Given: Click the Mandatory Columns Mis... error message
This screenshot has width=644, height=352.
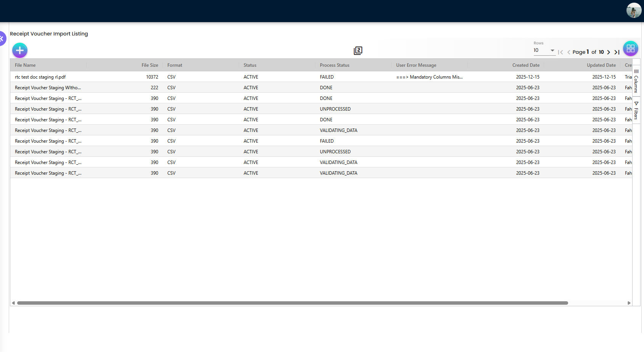Looking at the screenshot, I should (x=429, y=77).
